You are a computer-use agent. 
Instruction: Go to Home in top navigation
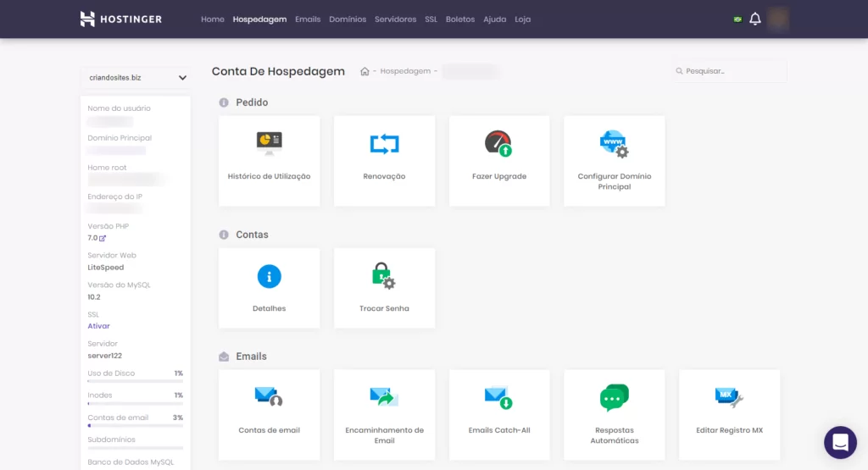213,19
